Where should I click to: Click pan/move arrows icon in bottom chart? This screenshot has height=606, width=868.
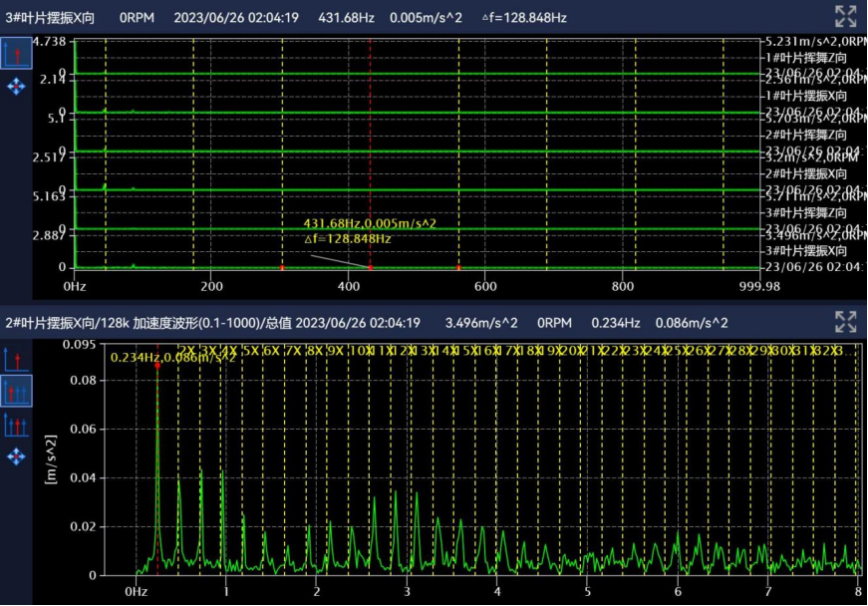coord(16,455)
